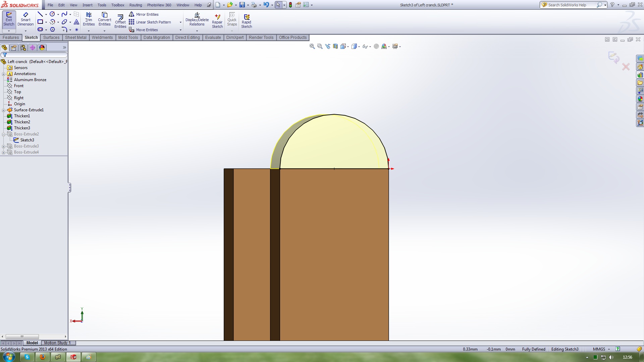
Task: Click Section View icon in view toolbar
Action: point(335,47)
